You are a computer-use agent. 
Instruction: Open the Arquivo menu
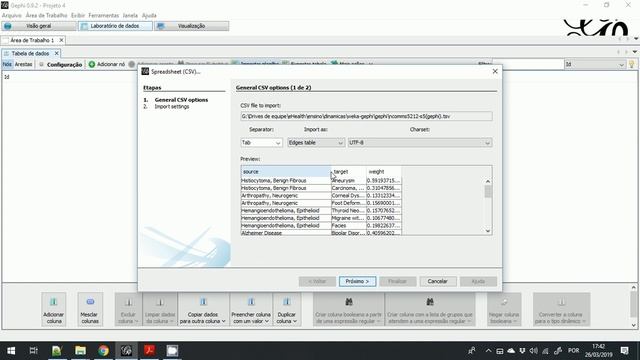pos(12,16)
